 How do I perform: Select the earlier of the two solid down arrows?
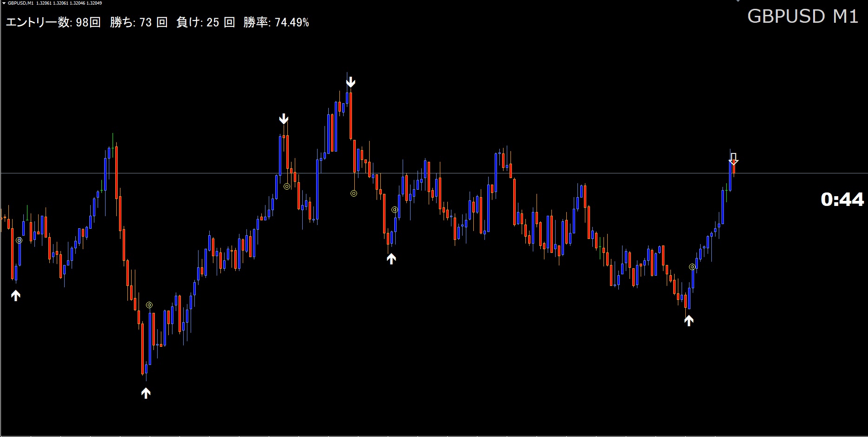(x=284, y=119)
